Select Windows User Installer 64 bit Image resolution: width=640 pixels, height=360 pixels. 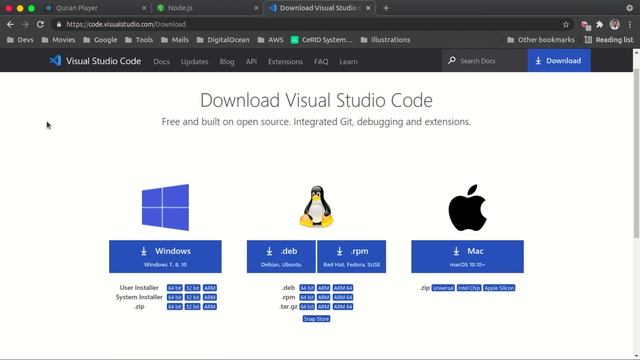[x=174, y=288]
